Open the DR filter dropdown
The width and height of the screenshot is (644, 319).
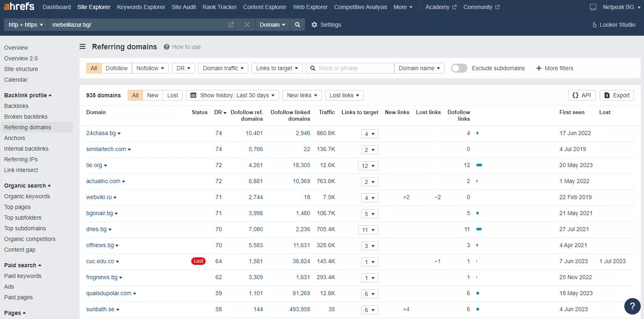pos(183,68)
